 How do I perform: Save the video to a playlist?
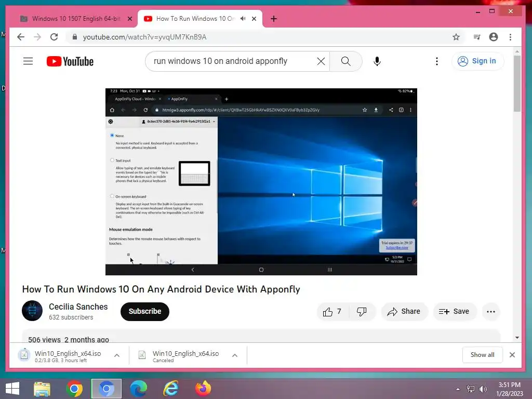[454, 312]
